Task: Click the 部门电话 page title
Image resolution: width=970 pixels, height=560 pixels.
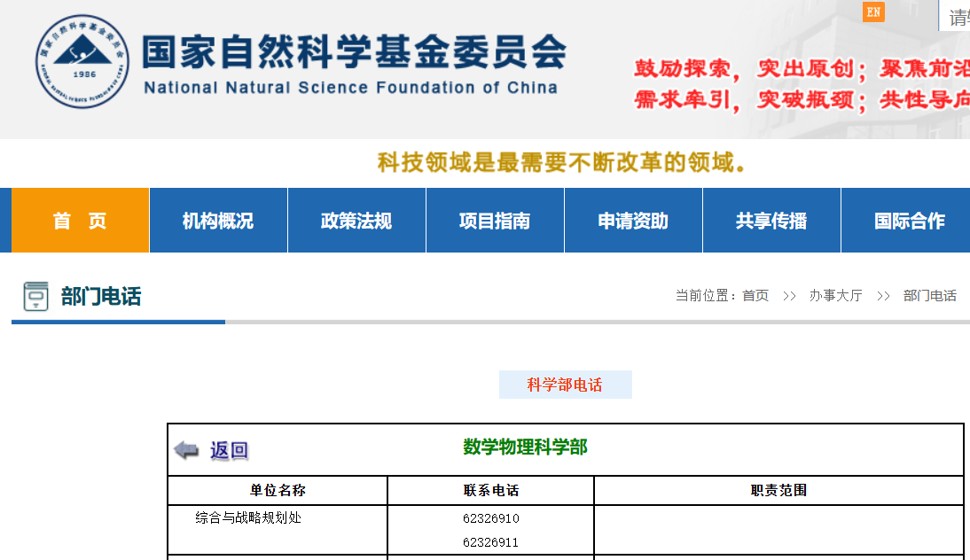Action: pyautogui.click(x=101, y=296)
